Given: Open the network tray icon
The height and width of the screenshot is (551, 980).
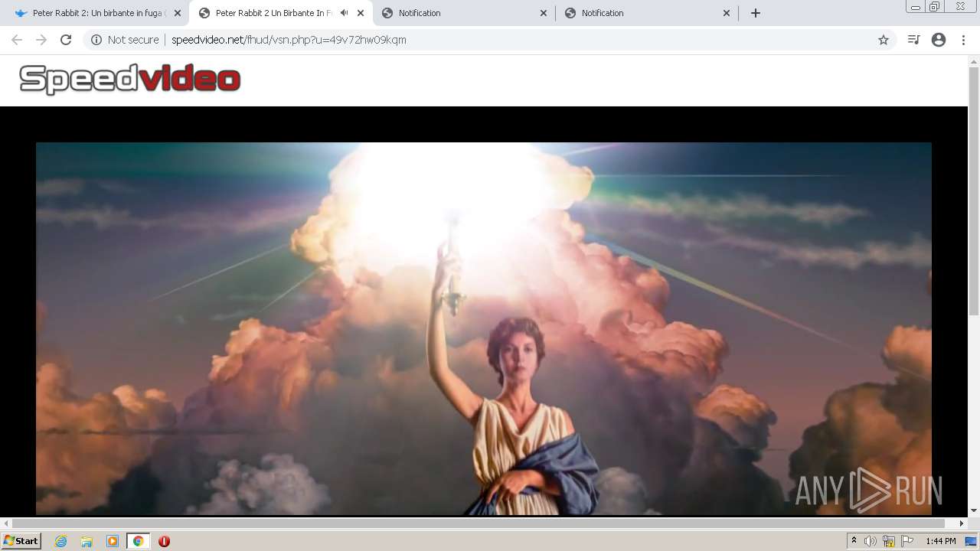Looking at the screenshot, I should tap(889, 541).
